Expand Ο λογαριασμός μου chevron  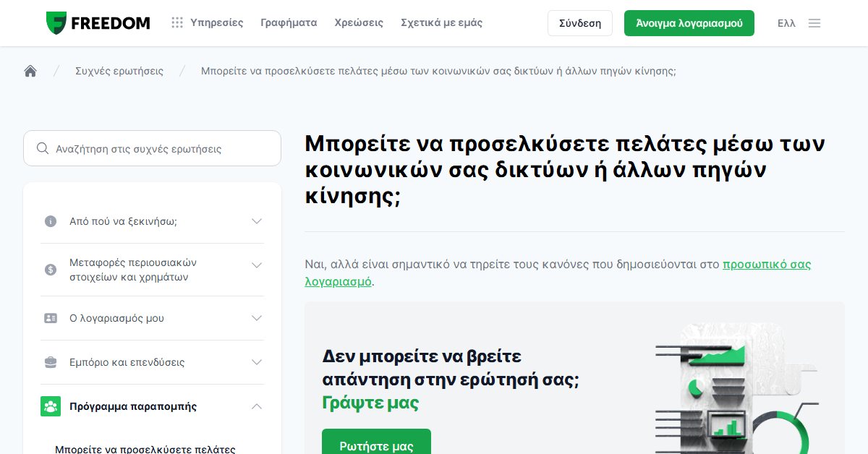pos(257,318)
